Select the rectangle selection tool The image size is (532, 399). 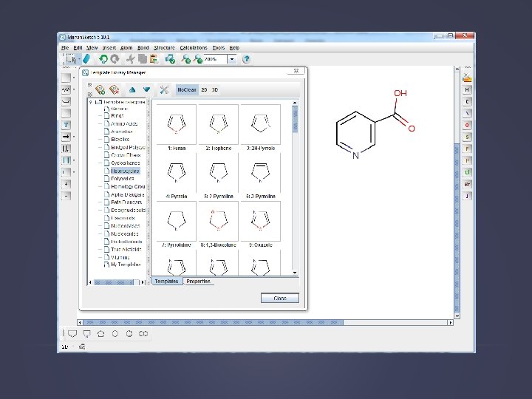[71, 59]
